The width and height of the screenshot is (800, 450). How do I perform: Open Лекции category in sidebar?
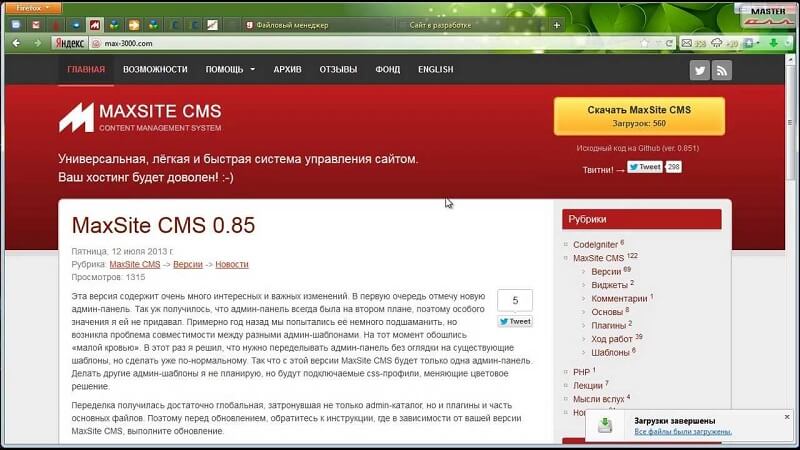click(x=587, y=386)
